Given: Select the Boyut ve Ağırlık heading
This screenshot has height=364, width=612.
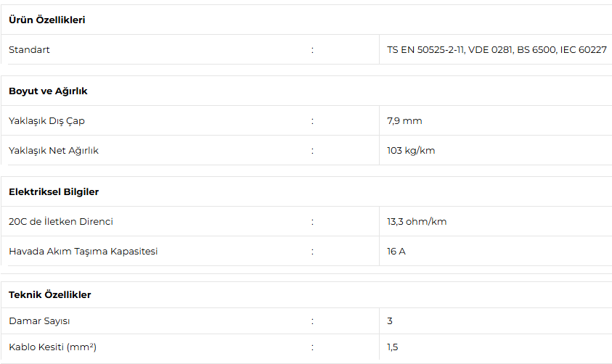Looking at the screenshot, I should point(48,91).
